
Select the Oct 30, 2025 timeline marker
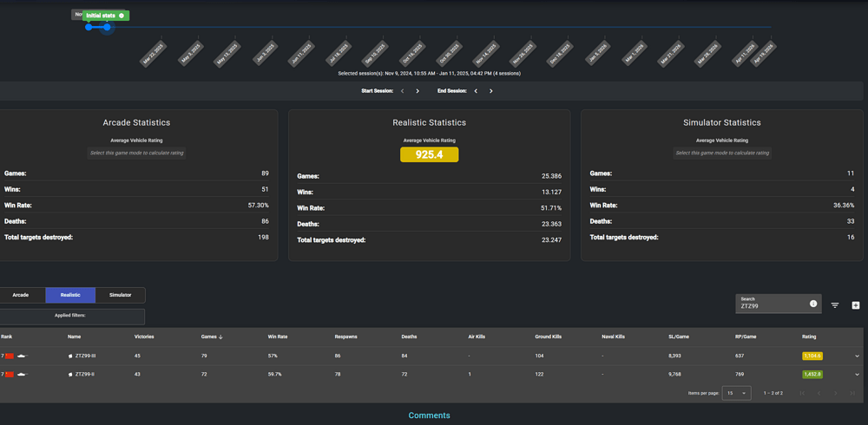click(448, 55)
